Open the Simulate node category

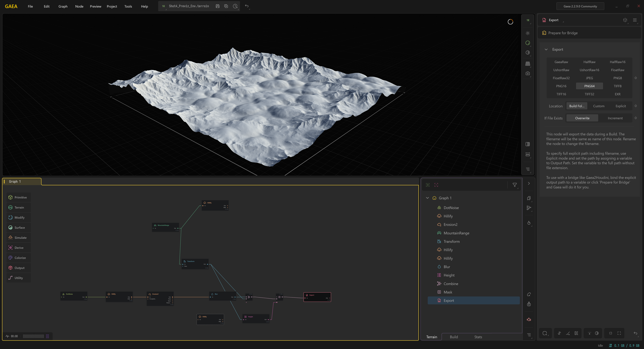18,238
